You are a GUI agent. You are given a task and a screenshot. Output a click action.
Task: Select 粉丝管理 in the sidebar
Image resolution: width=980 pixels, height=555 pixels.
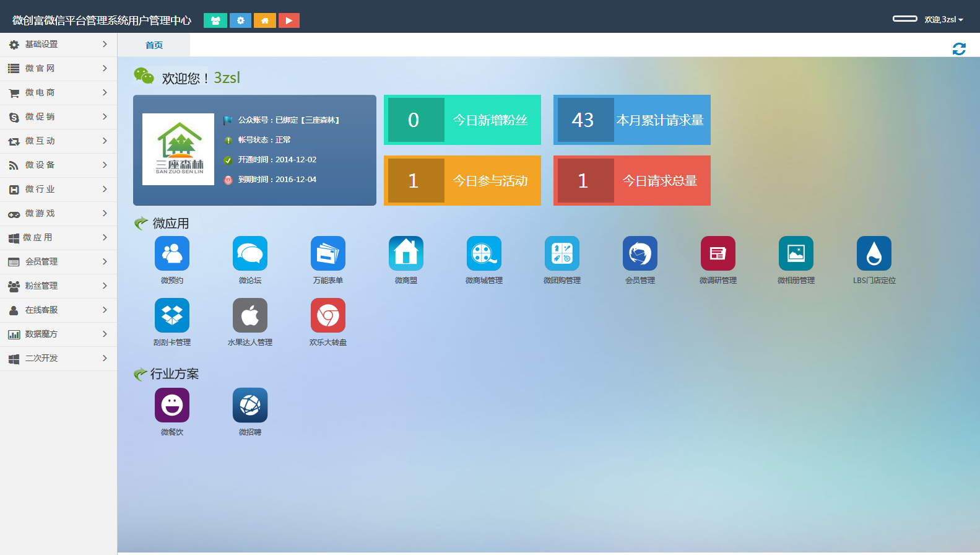(58, 286)
